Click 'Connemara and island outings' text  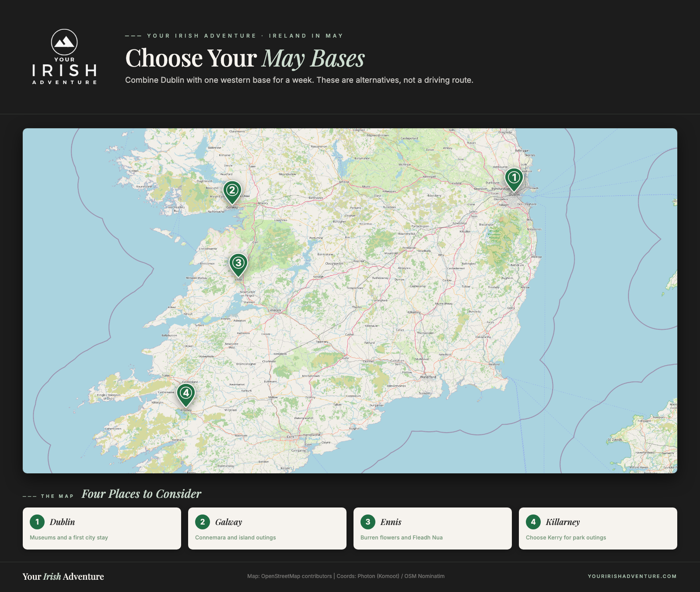235,537
